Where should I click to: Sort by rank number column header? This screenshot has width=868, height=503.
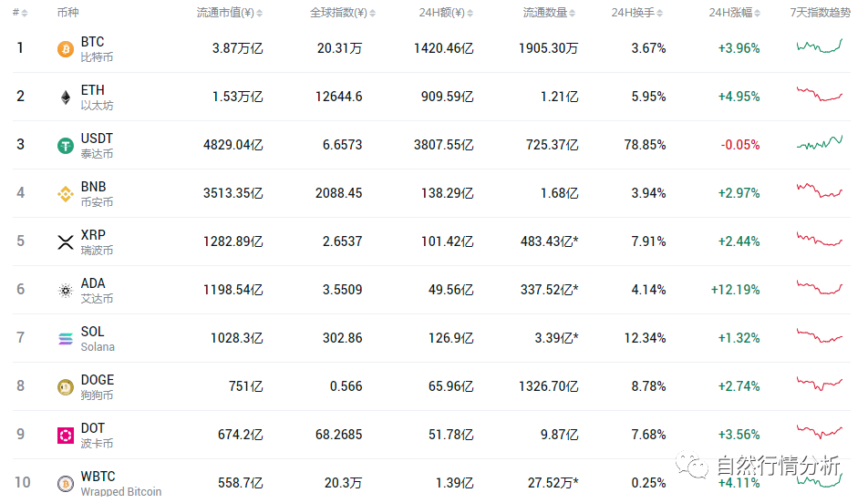pos(19,13)
